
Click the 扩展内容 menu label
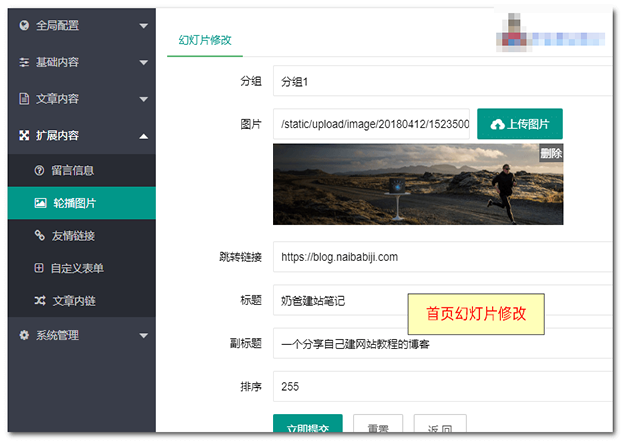point(57,135)
